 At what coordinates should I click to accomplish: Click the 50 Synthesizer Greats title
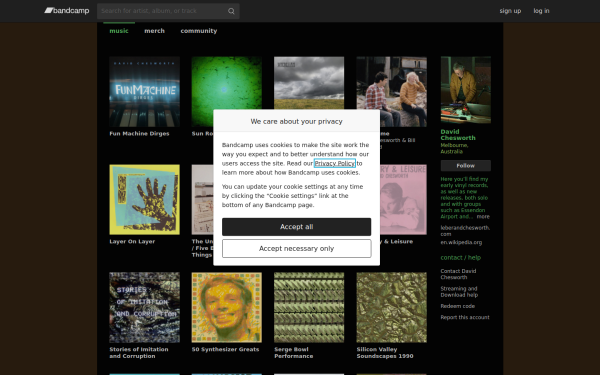[x=225, y=349]
